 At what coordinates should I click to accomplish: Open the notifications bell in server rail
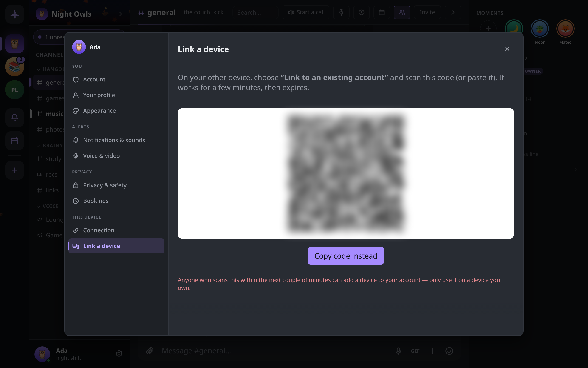[x=14, y=118]
